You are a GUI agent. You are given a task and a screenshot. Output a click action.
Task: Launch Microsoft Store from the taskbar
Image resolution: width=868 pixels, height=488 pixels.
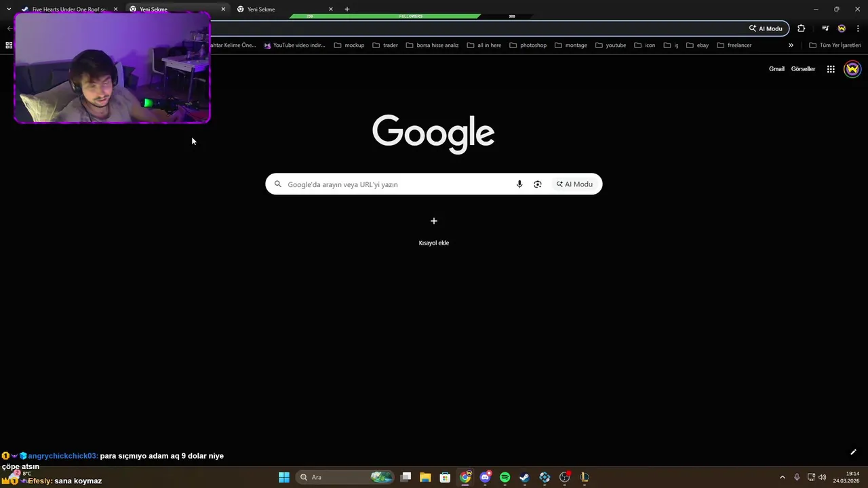pos(445,477)
